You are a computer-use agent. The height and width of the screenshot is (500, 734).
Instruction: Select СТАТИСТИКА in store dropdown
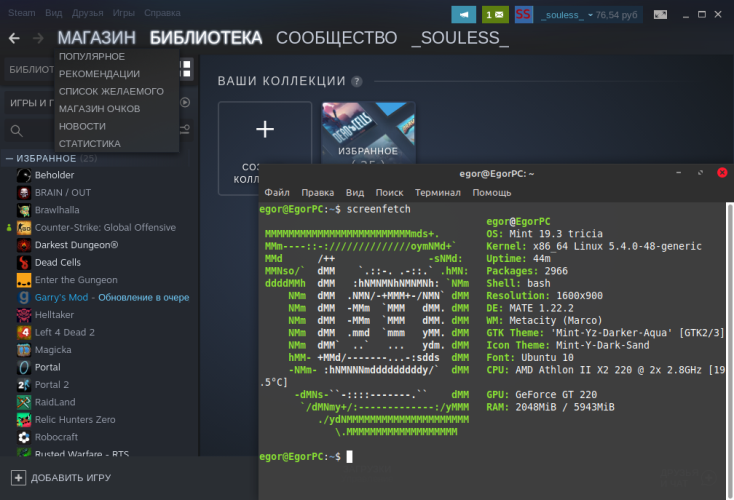tap(90, 144)
